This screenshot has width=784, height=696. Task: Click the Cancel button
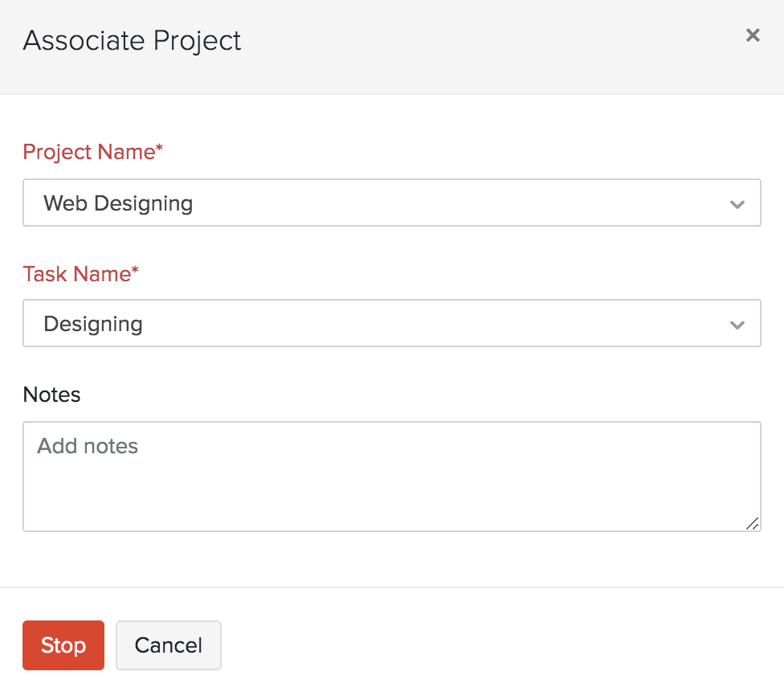point(168,645)
